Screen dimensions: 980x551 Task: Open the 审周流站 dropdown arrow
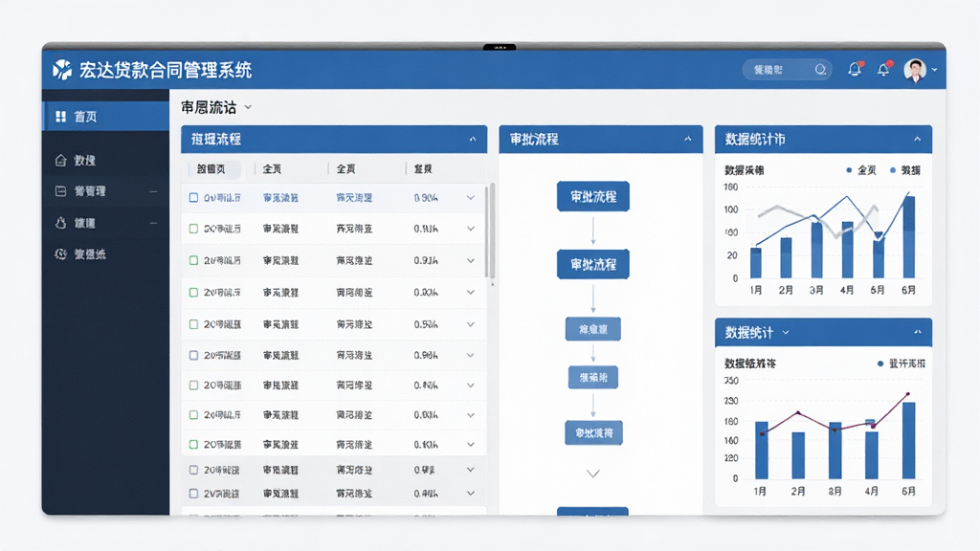248,107
